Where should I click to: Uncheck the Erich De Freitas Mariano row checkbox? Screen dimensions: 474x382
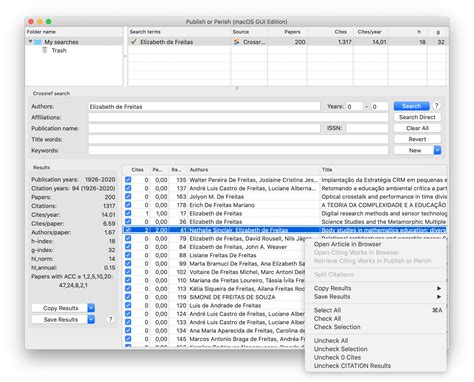(128, 205)
